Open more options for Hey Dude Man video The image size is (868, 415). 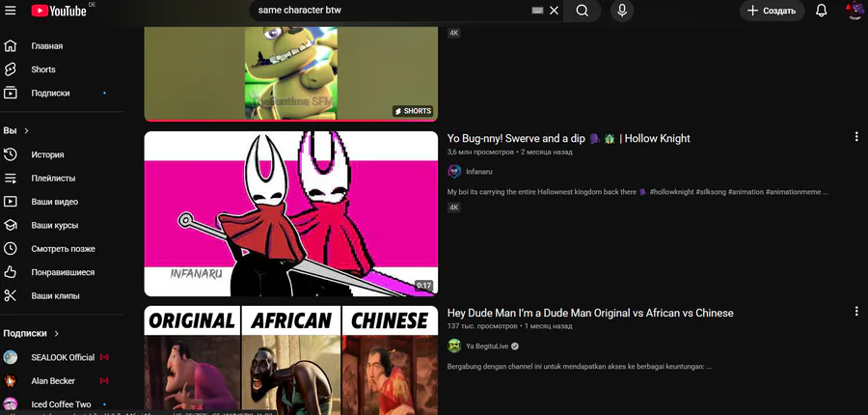tap(856, 311)
